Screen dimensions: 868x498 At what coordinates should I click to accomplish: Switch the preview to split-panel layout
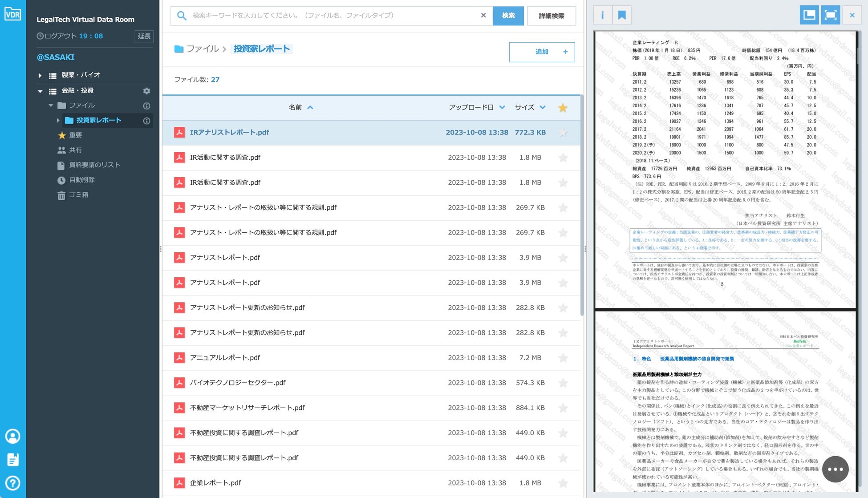809,16
